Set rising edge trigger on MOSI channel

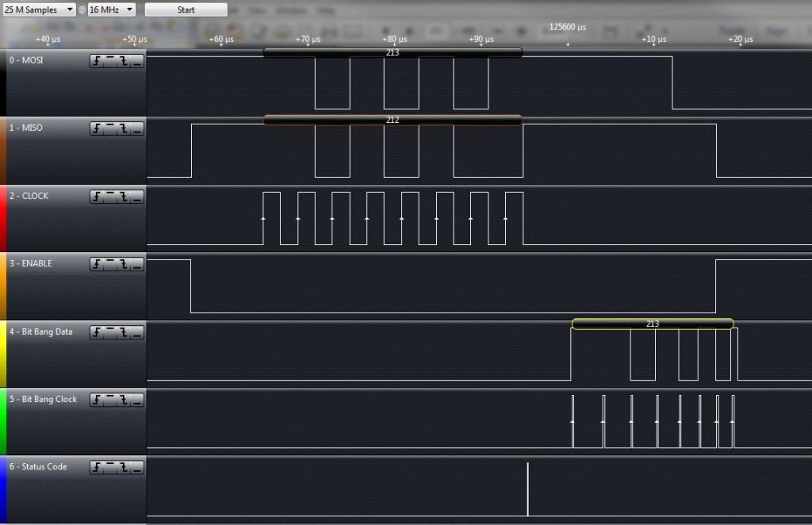[98, 62]
